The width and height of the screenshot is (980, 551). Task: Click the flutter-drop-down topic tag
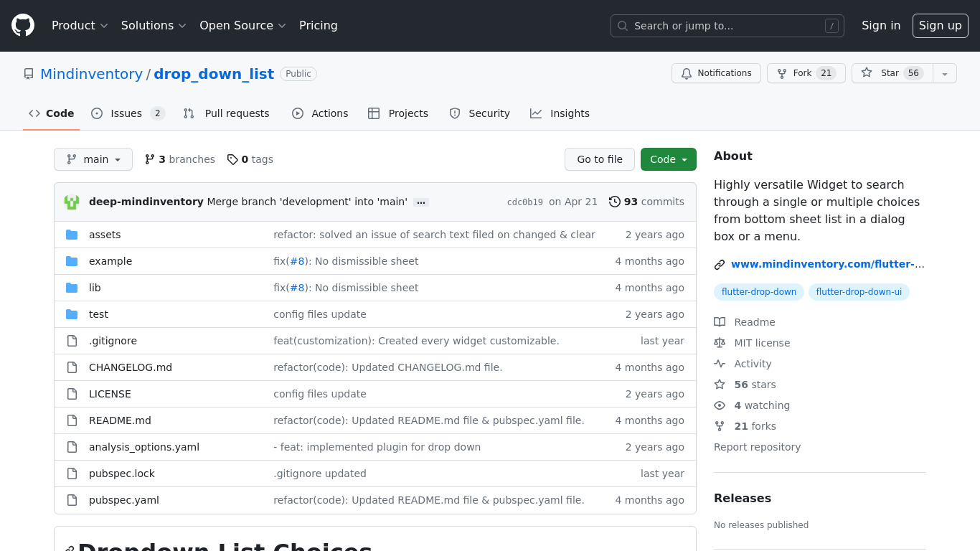(759, 292)
